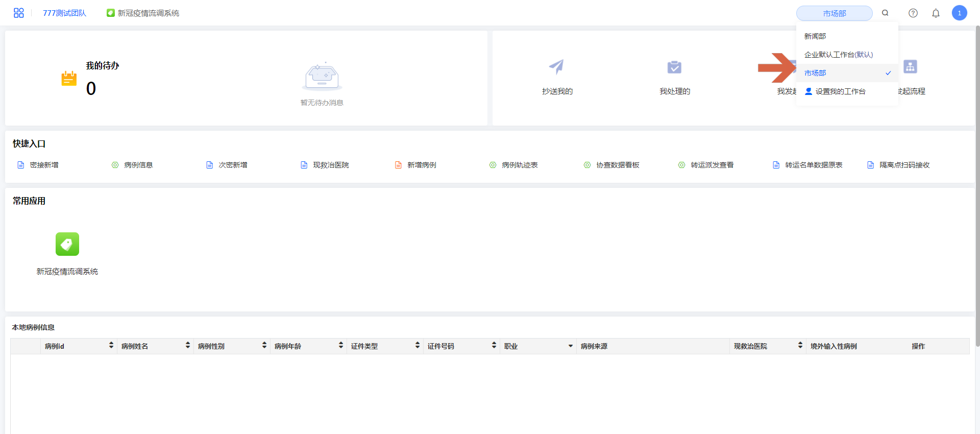The width and height of the screenshot is (980, 434).
Task: Click the 抄送我的 paper plane icon
Action: (556, 67)
